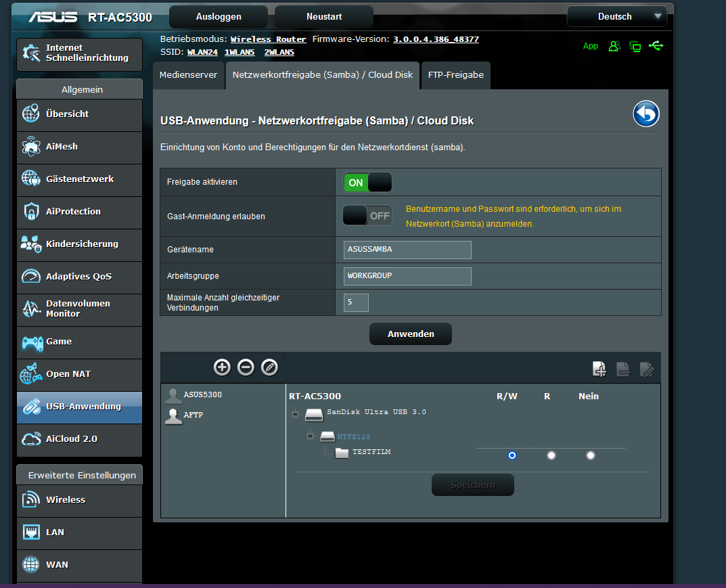Open the 2WLAN5 SSID link
Viewport: 726px width, 588px height.
pyautogui.click(x=279, y=52)
